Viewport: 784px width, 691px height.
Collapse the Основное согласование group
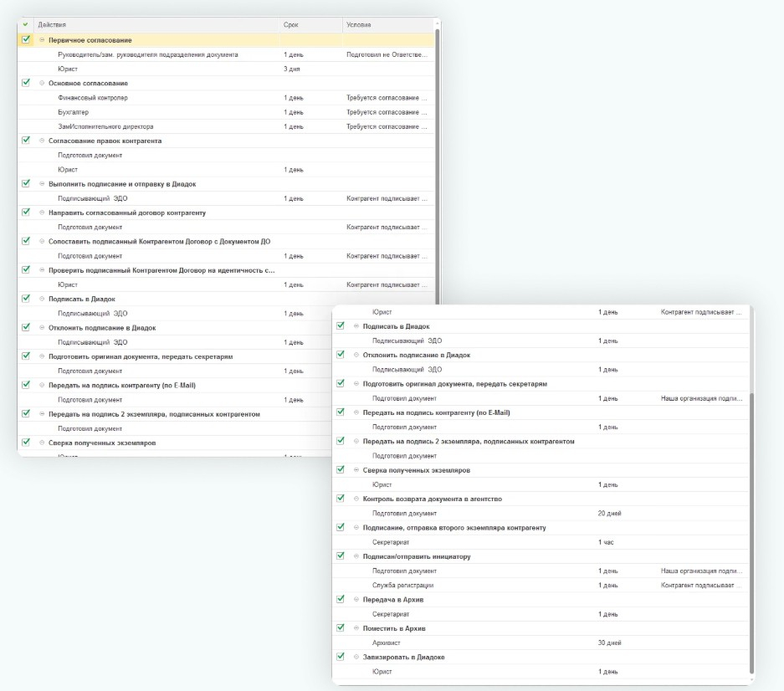point(41,83)
